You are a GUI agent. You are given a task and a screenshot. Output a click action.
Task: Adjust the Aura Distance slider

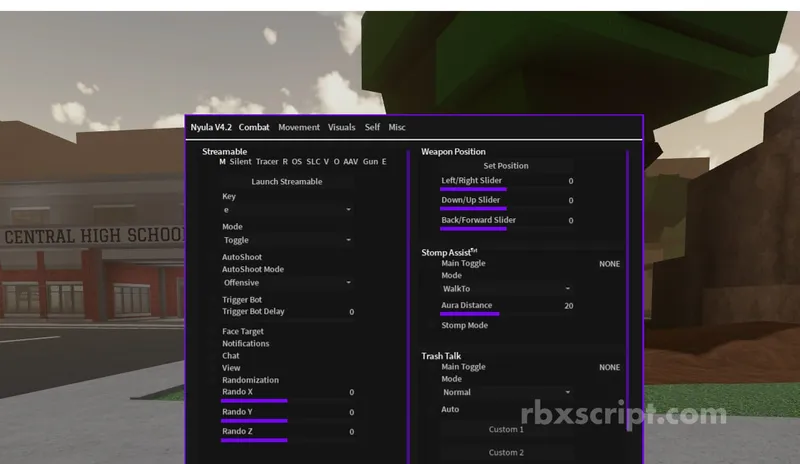pyautogui.click(x=506, y=313)
